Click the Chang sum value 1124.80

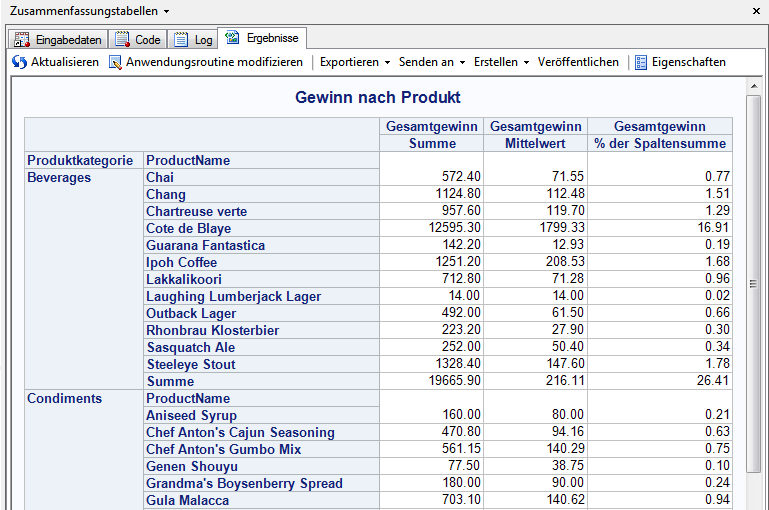pos(458,194)
